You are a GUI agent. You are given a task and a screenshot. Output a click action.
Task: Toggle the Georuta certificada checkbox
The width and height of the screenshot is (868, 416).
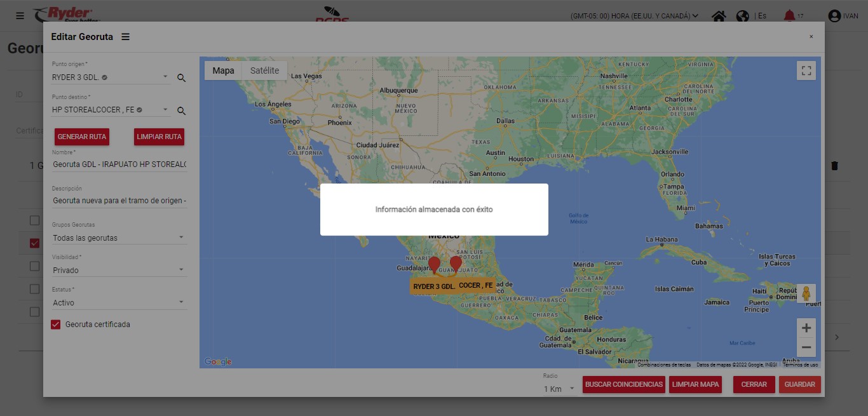tap(56, 325)
